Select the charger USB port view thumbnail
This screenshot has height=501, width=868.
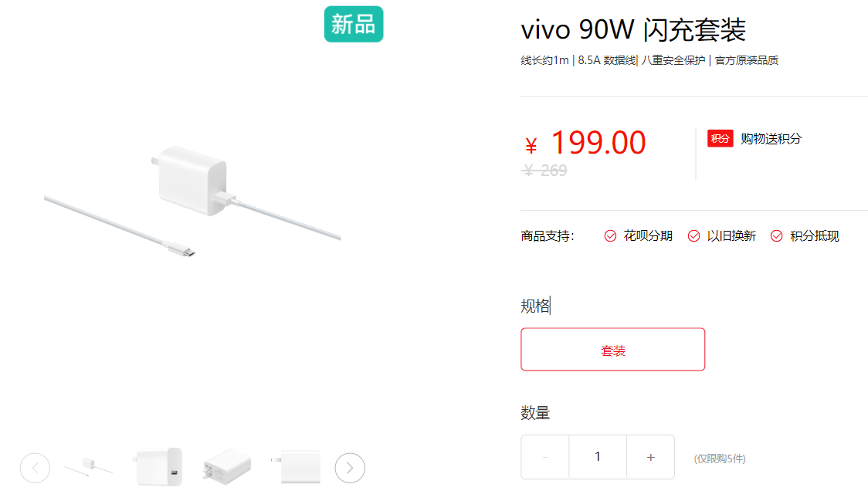[x=158, y=467]
